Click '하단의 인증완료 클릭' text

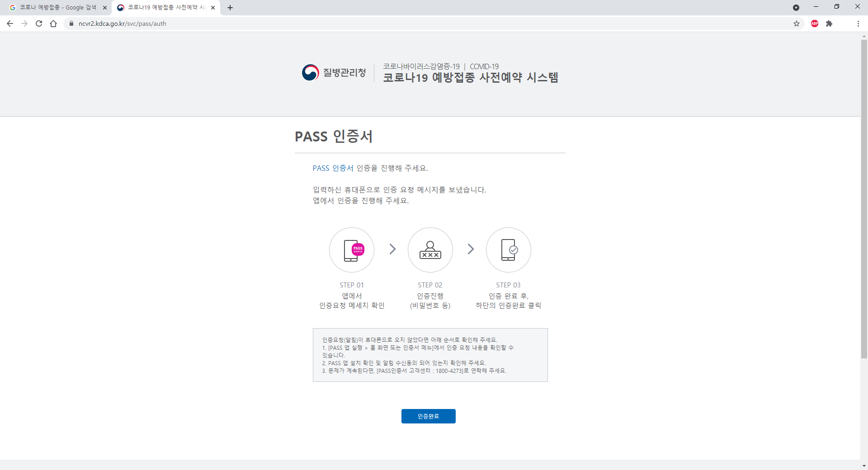(x=508, y=305)
